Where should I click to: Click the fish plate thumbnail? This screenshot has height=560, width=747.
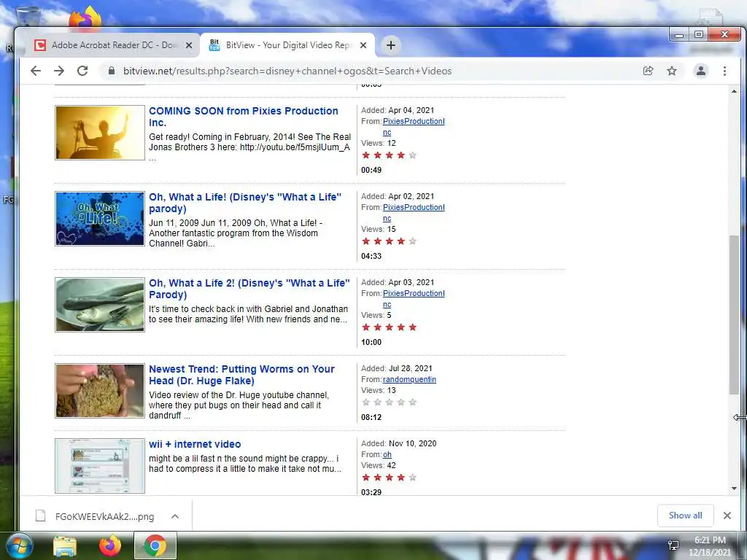tap(99, 305)
